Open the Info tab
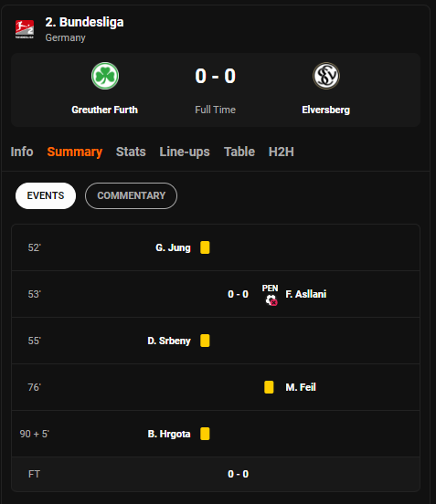Viewport: 436px width, 504px height. point(22,152)
